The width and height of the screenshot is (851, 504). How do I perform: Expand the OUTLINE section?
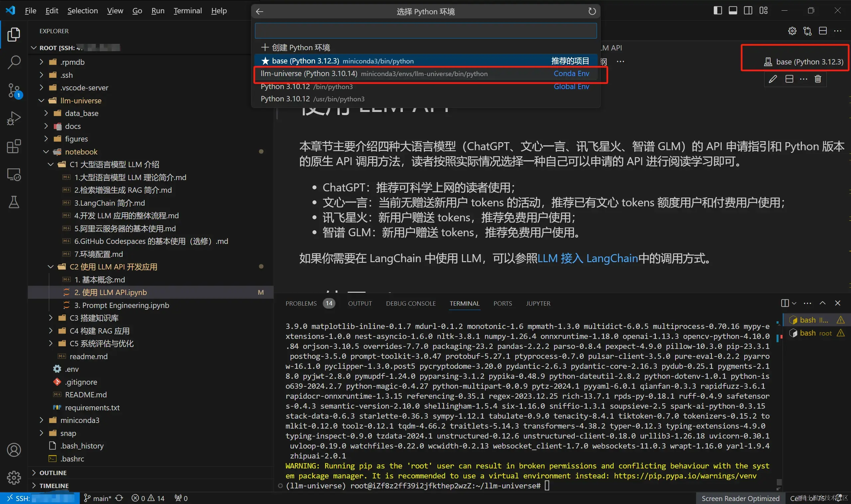53,473
